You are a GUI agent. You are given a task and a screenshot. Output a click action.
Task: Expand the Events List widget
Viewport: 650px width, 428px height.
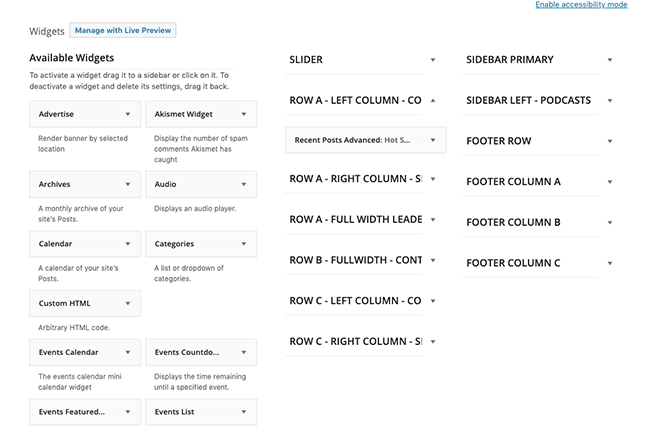pyautogui.click(x=244, y=412)
